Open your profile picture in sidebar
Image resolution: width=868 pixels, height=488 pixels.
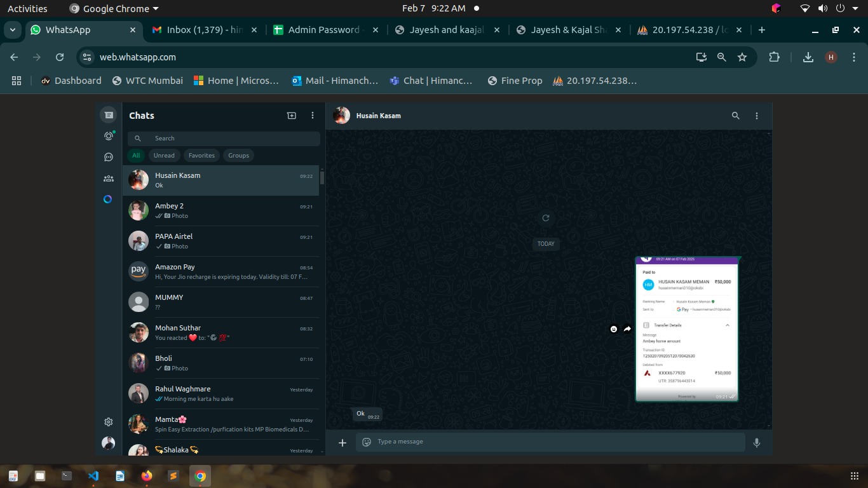[109, 443]
